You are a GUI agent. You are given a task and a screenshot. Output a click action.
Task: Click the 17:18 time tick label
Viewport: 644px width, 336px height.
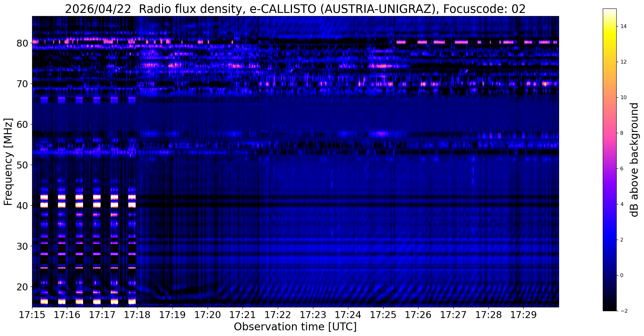[137, 315]
